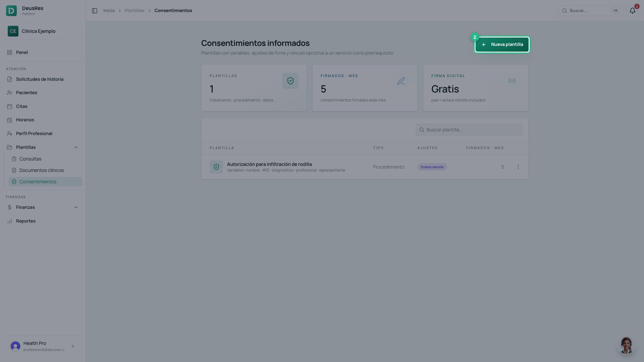Click the Finanzas dollar icon
Image resolution: width=644 pixels, height=362 pixels.
9,207
